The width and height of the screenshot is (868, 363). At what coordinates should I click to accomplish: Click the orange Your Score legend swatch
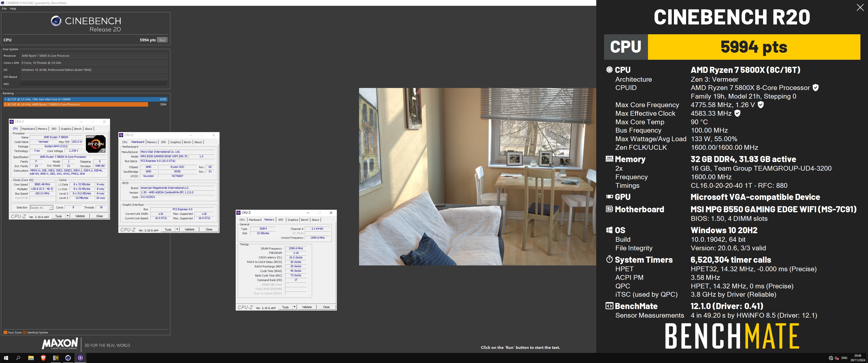[x=5, y=332]
